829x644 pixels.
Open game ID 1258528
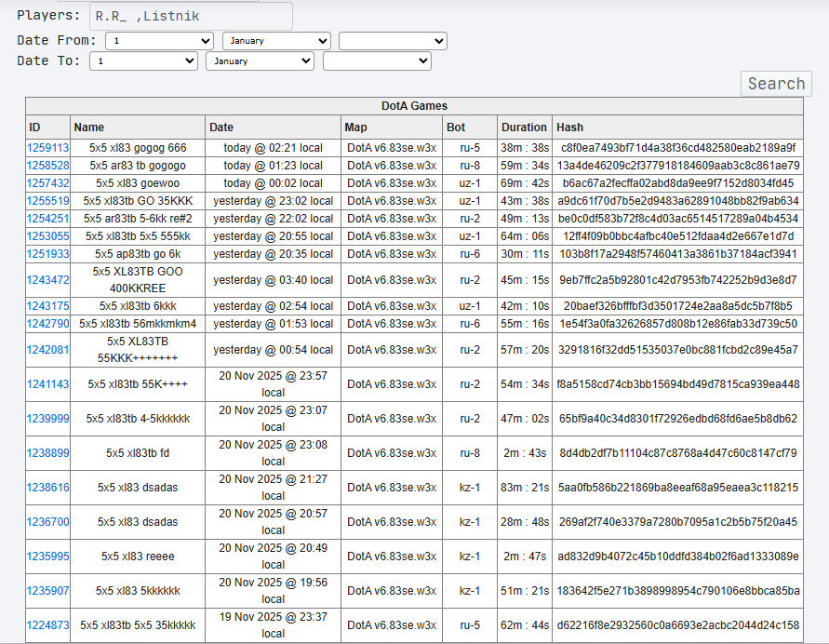click(x=47, y=166)
